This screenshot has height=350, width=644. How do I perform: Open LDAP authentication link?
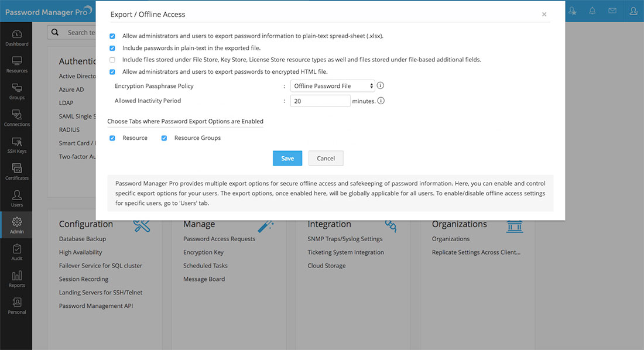(x=66, y=103)
